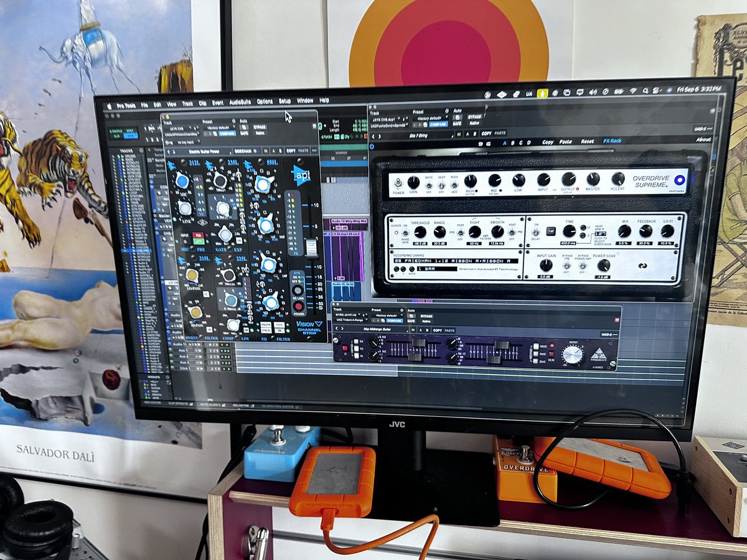This screenshot has width=747, height=560.
Task: Toggle the BYPASS POWER AMP switch
Action: (x=583, y=266)
